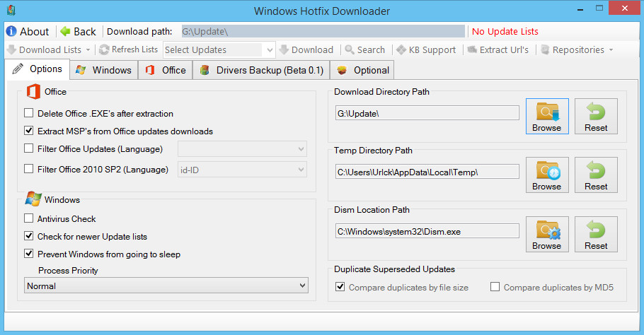Browse for the Dism Location Path
The height and width of the screenshot is (335, 644).
[547, 234]
